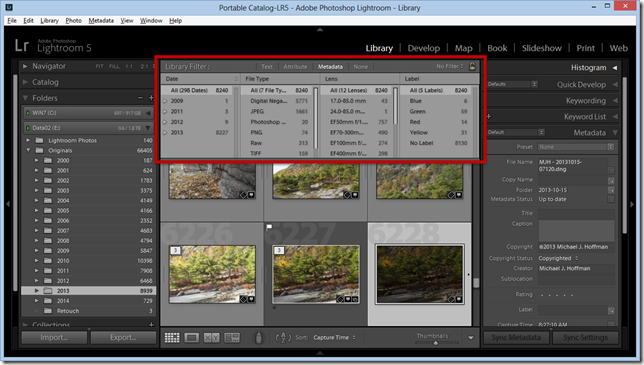Adjust the Thumbnails size slider
Screen dimensions: 644x365
tap(435, 343)
